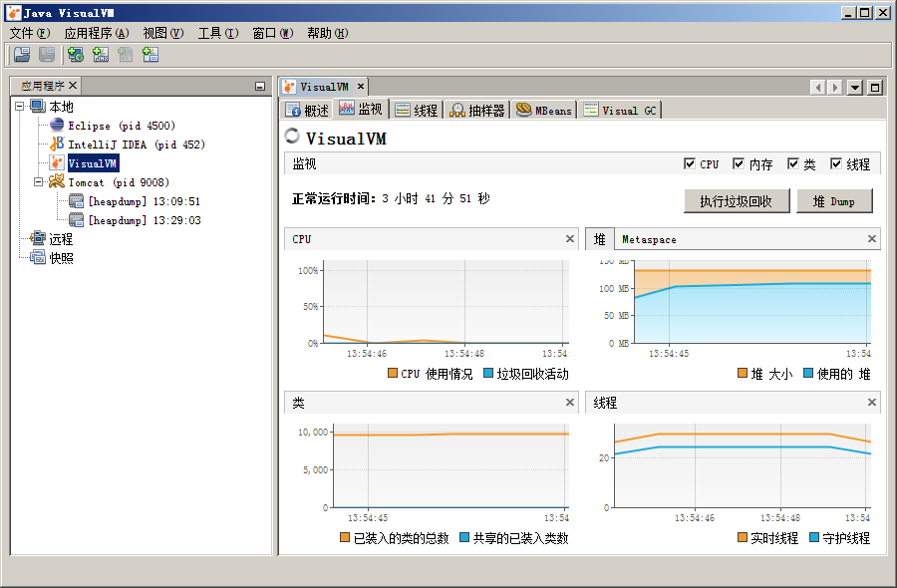Click the blue 垃圾回收活动 legend swatch
Screen dimensions: 897x588
click(488, 373)
